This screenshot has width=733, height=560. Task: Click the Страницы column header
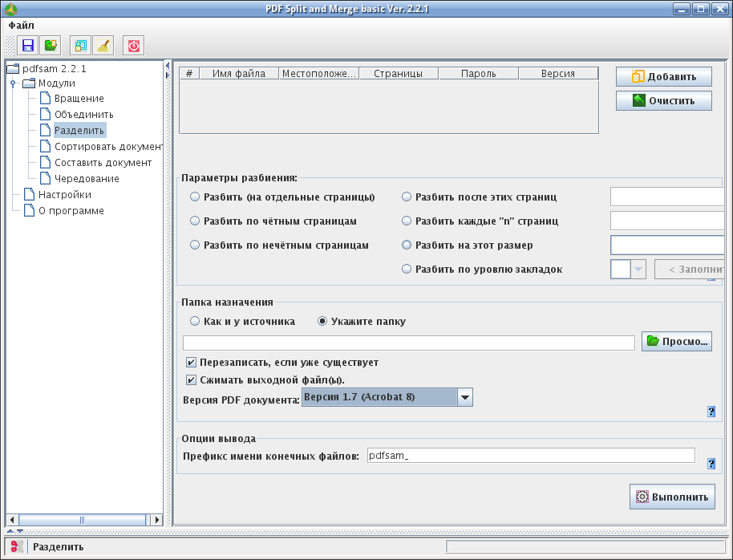tap(399, 74)
